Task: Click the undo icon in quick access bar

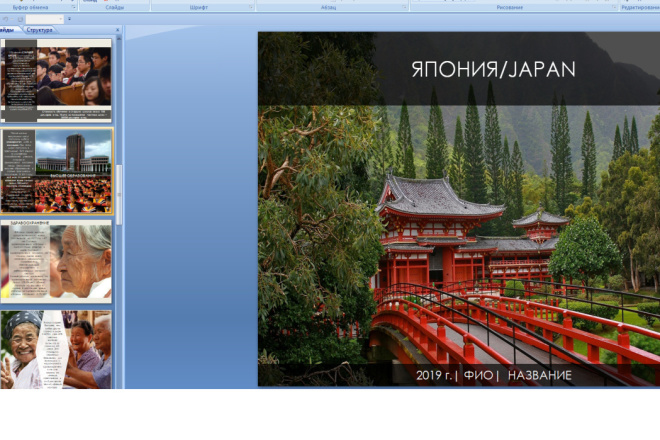Action: pyautogui.click(x=5, y=19)
